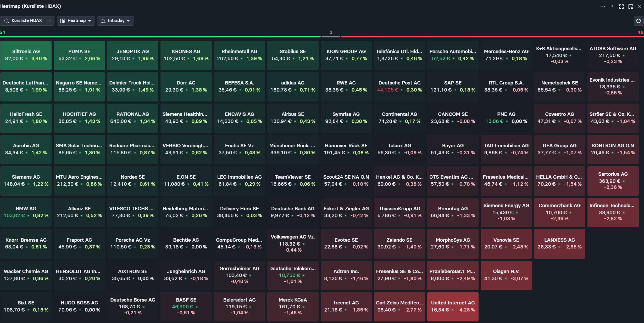
Task: Open the Sartorius AG tile
Action: [x=613, y=181]
